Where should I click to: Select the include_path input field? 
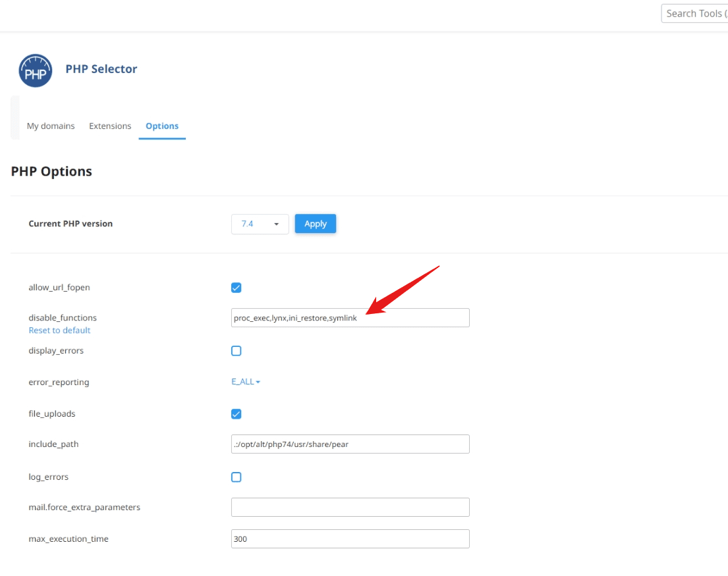pos(350,444)
